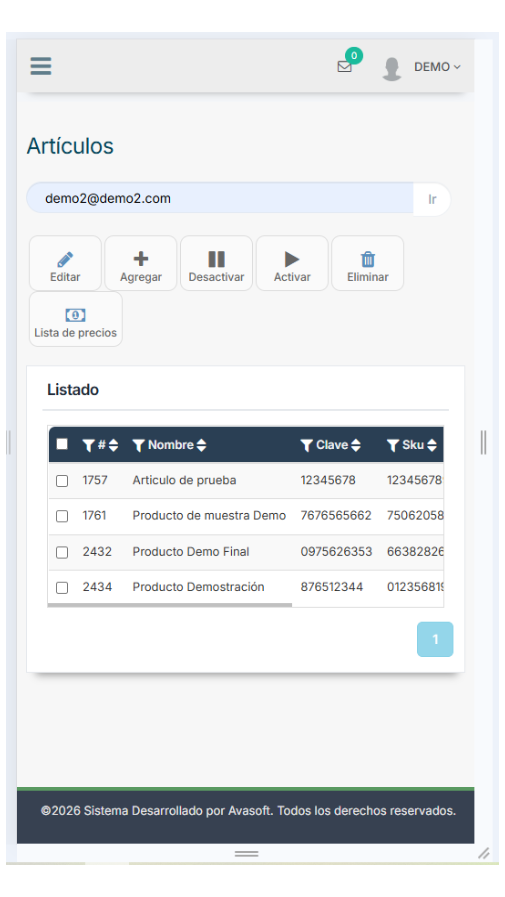Sort by the Clave column arrows

[356, 446]
